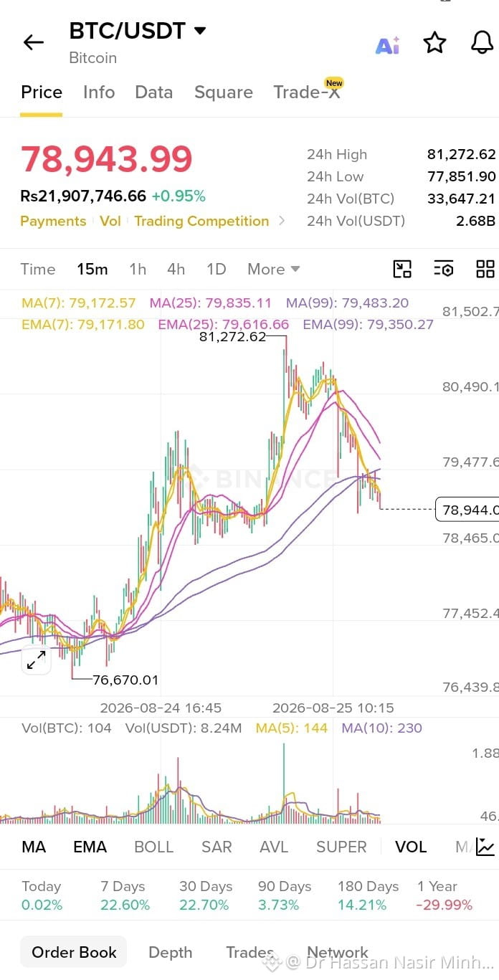Open the multi-chart grid layout icon

485,269
